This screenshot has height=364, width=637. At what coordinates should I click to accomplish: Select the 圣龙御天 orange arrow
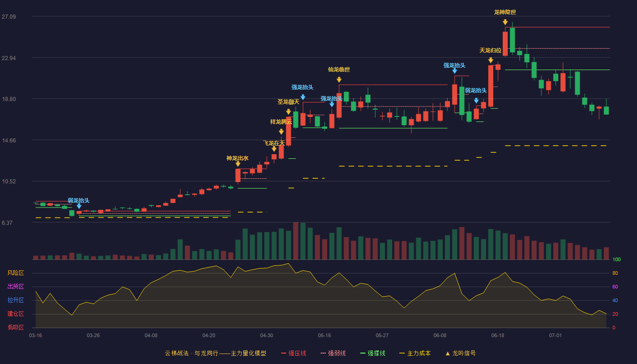point(288,111)
